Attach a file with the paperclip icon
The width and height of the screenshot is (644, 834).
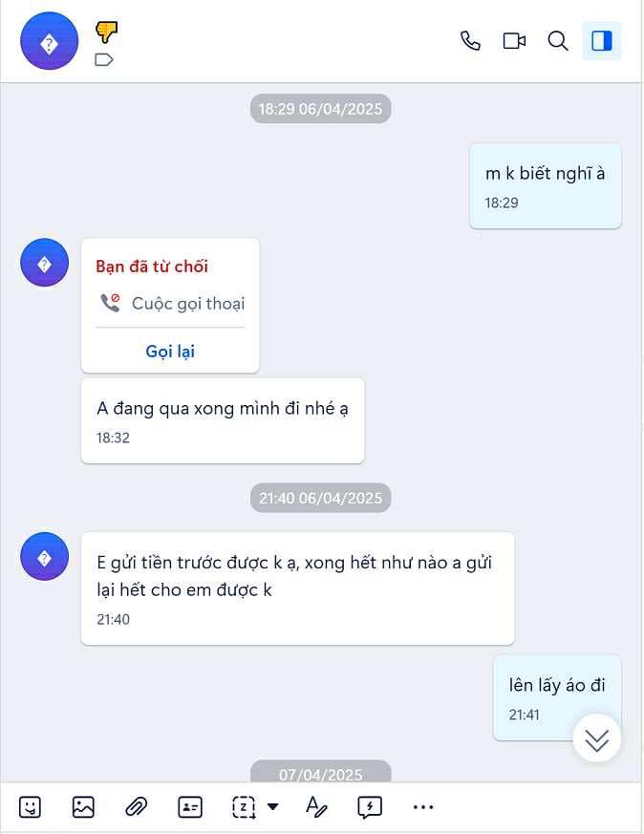point(136,807)
